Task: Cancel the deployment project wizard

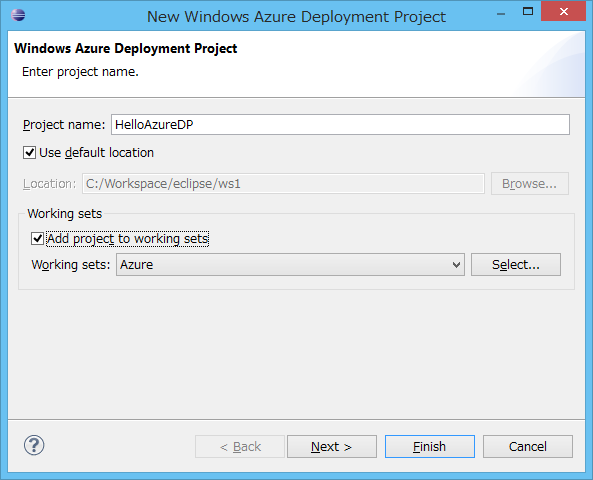Action: click(528, 446)
